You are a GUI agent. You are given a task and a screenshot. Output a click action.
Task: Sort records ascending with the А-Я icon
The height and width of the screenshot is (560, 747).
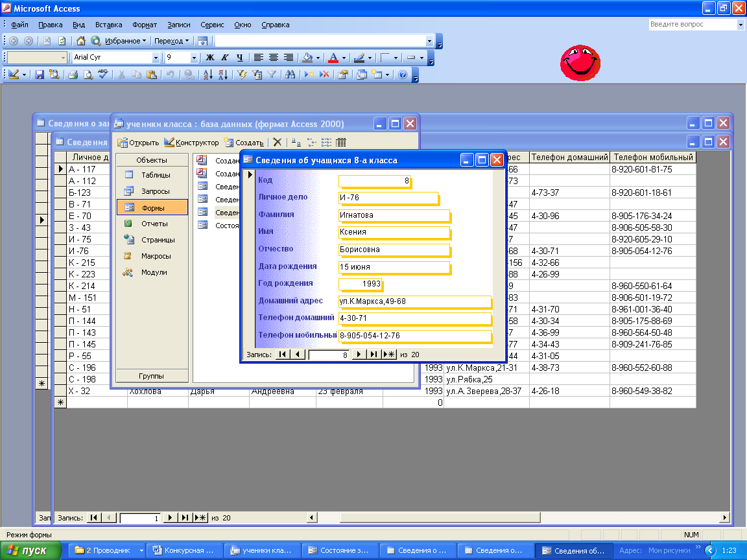click(209, 75)
